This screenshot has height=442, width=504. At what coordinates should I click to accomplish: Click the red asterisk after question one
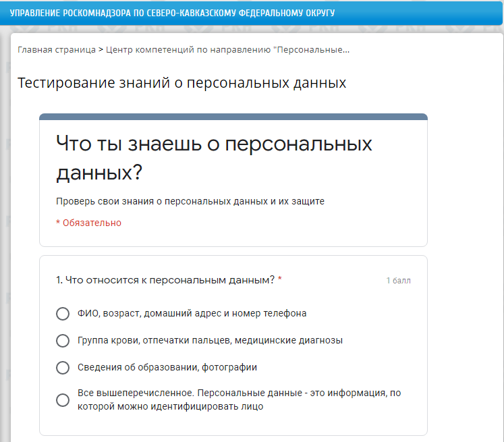tap(280, 279)
